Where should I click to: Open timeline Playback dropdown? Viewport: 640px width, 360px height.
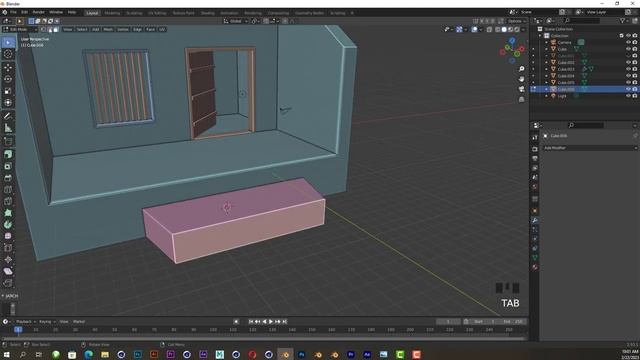point(26,322)
